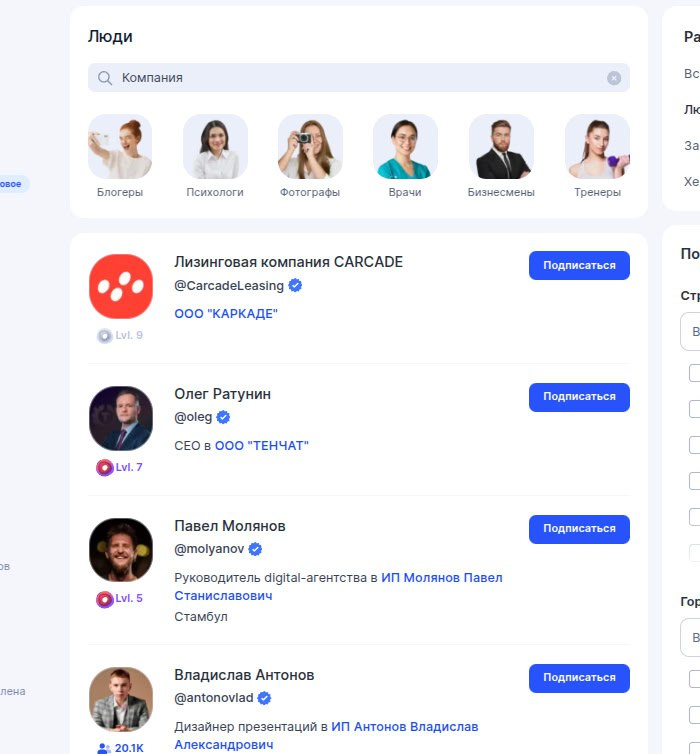Click the verified badge next to @oleg
Screen dimensions: 700x754
224,417
